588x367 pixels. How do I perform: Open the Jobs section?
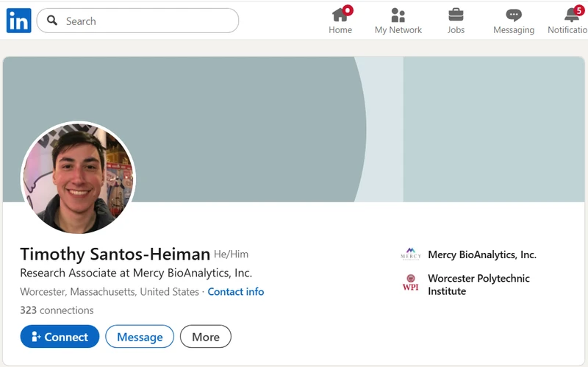(x=456, y=21)
